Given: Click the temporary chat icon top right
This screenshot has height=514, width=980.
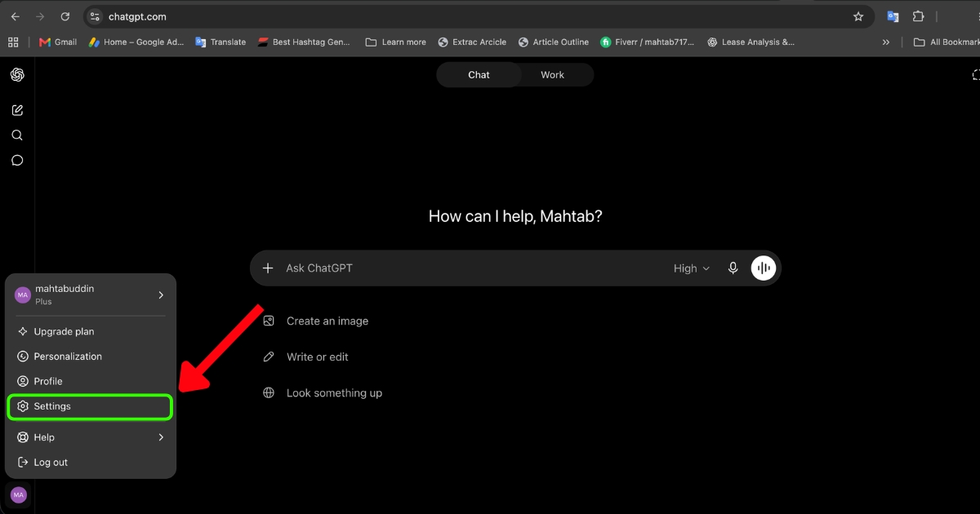Looking at the screenshot, I should 976,75.
